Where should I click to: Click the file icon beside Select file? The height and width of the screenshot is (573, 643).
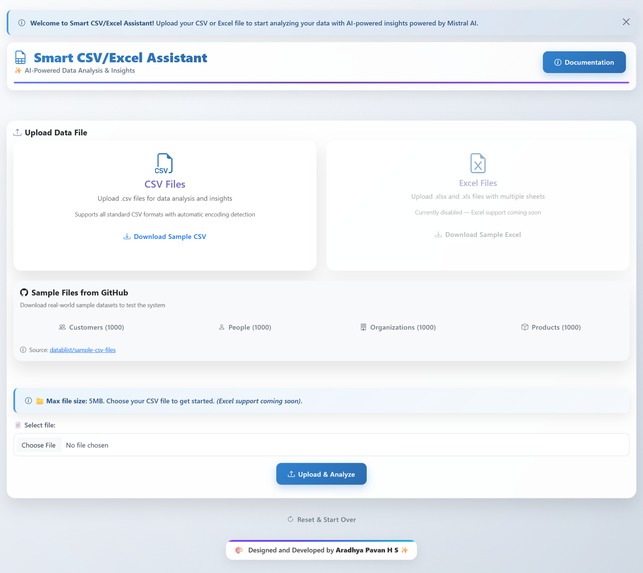tap(18, 425)
